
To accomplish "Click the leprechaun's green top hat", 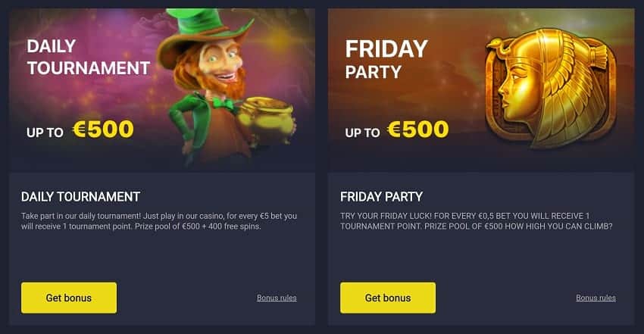I will coord(203,33).
